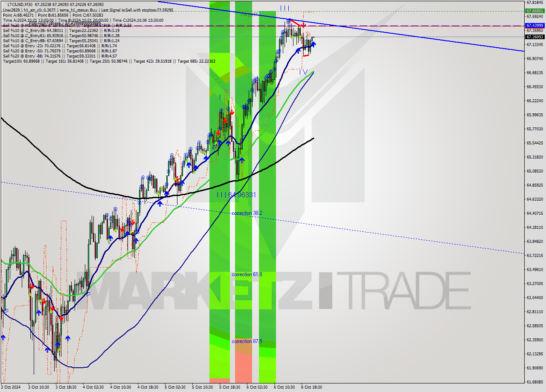Image resolution: width=546 pixels, height=392 pixels.
Task: Click the 66.22240 price axis label
Action: click(534, 101)
